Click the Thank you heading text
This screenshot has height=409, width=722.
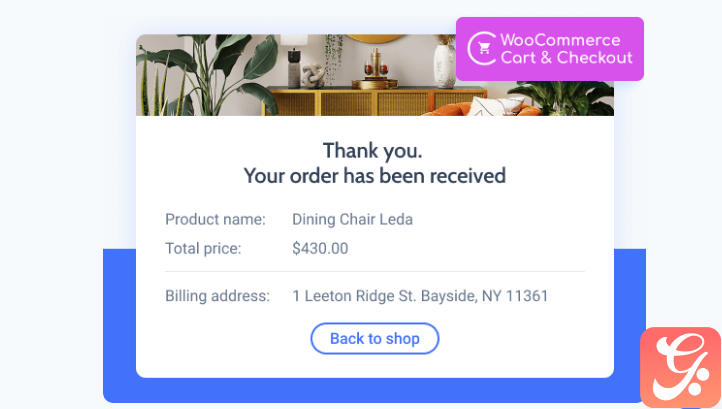point(373,151)
